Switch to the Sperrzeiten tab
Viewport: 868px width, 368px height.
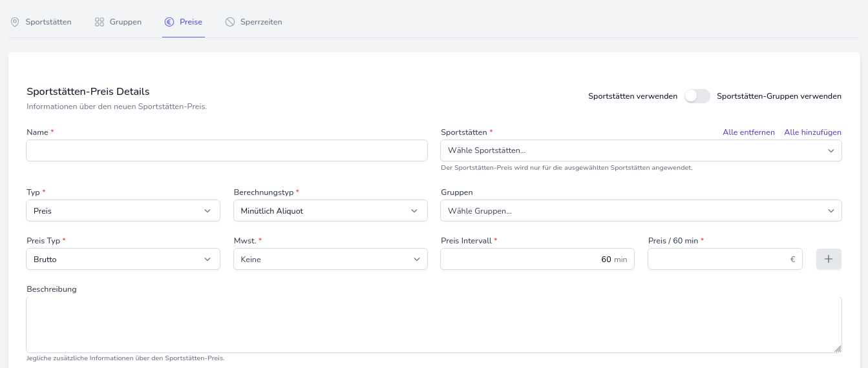point(260,22)
